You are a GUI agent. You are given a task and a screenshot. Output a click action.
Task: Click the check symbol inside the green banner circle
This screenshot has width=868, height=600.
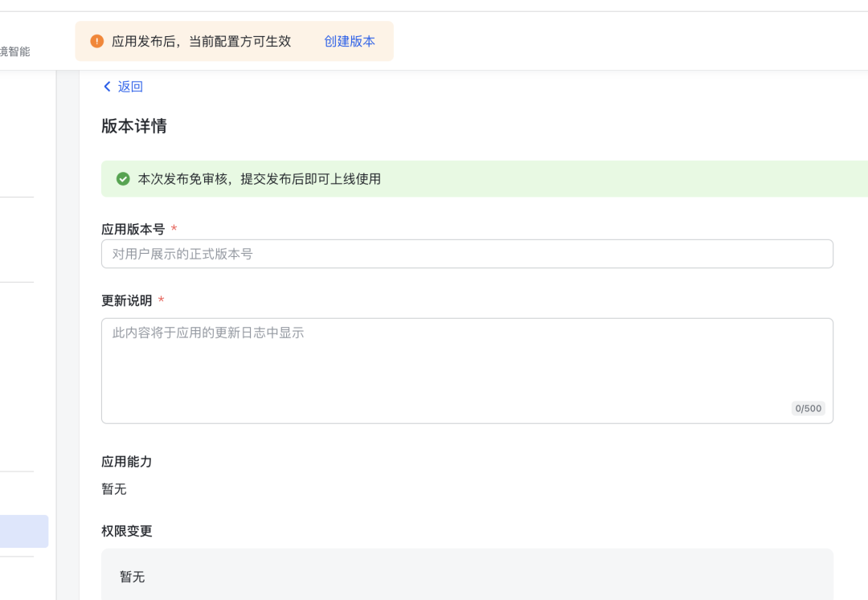tap(122, 179)
